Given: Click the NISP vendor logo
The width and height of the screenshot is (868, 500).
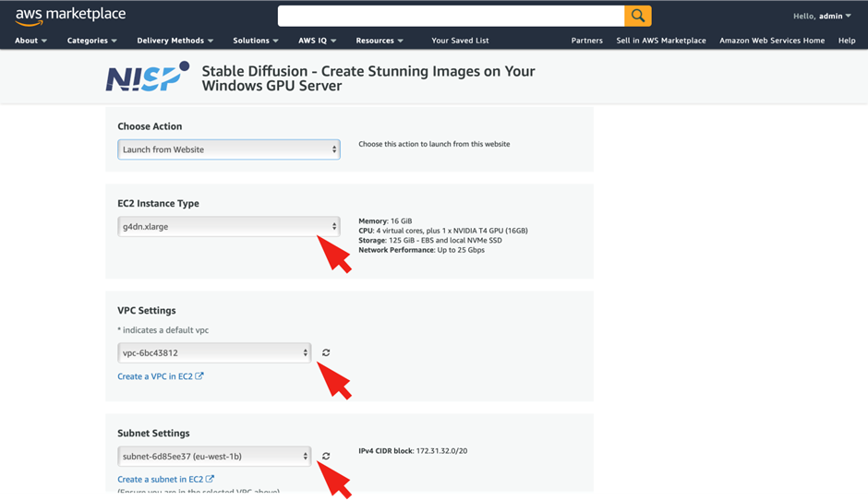Looking at the screenshot, I should (x=148, y=77).
